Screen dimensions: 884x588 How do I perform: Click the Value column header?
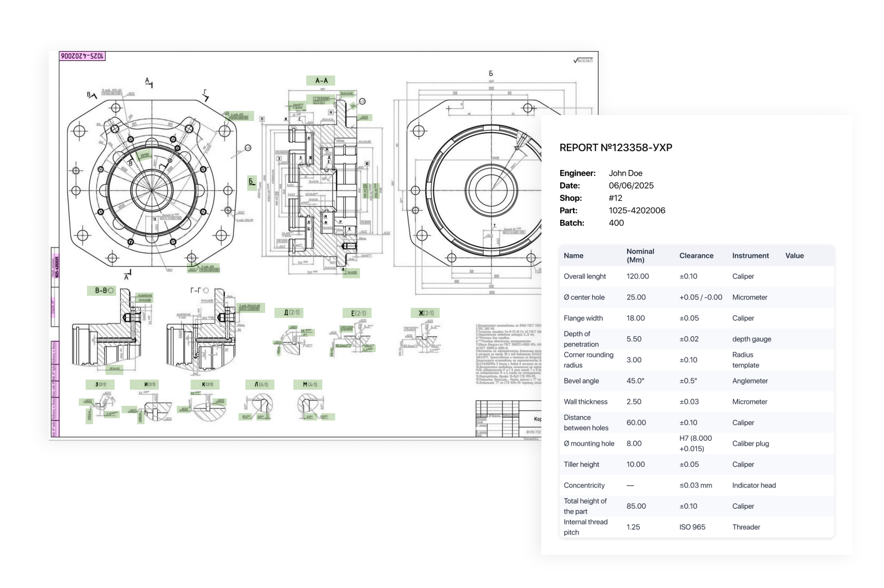[x=794, y=255]
